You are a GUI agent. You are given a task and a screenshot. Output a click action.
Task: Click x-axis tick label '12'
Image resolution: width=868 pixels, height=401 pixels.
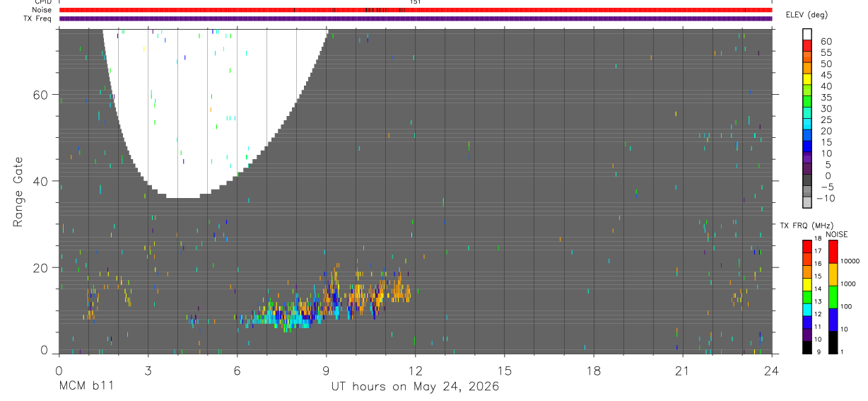(x=415, y=371)
